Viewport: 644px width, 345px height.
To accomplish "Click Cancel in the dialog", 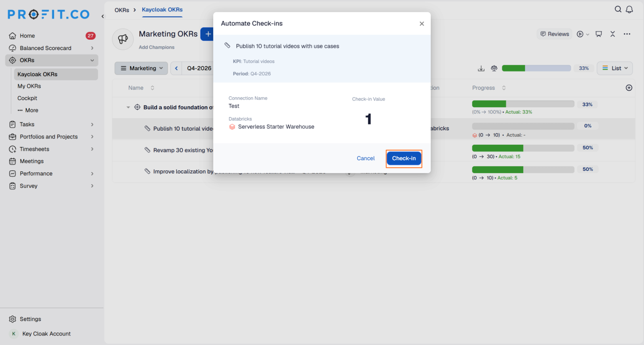I will (365, 158).
